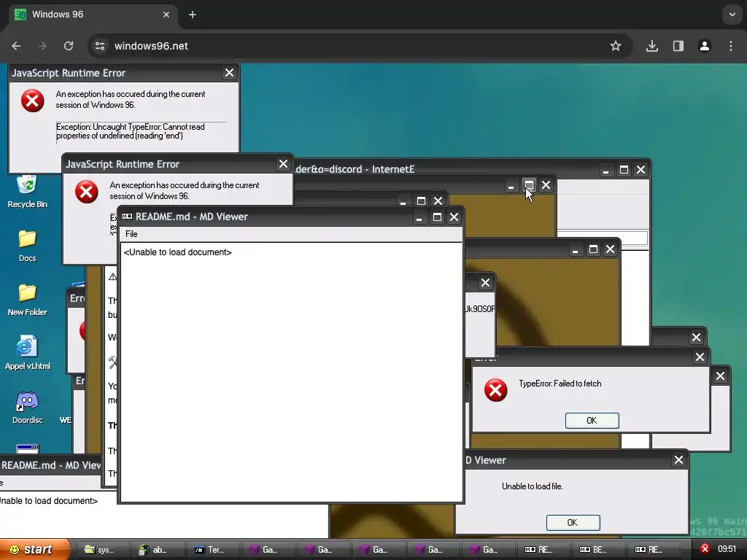Click the "Unable to load file." message
The height and width of the screenshot is (560, 747).
532,486
